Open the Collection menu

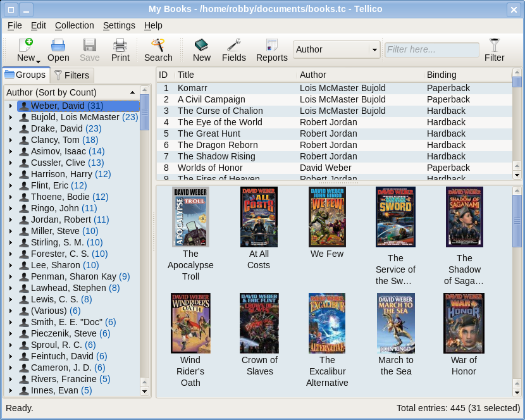pyautogui.click(x=75, y=25)
